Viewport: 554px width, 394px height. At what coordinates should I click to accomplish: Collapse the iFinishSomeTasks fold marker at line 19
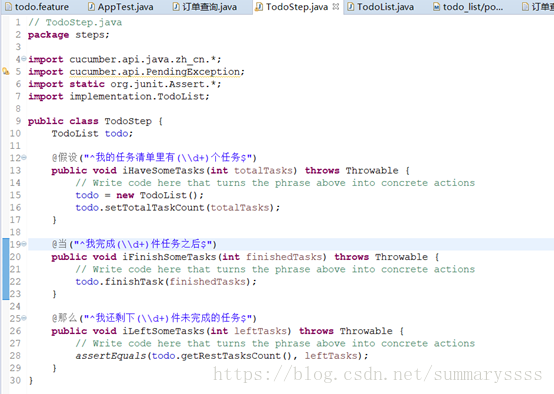point(24,244)
